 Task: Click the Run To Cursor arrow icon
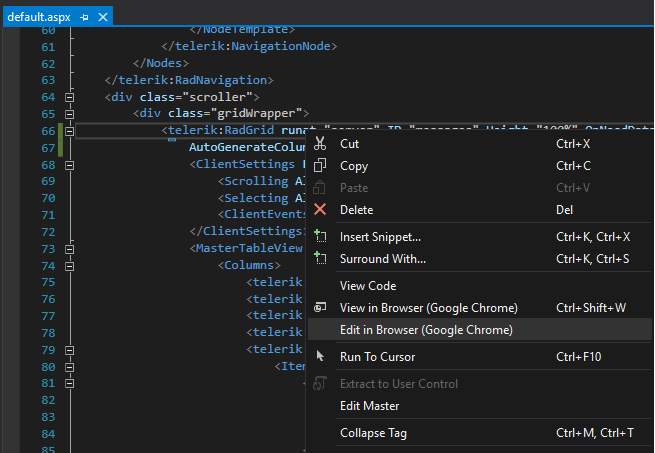tap(320, 356)
